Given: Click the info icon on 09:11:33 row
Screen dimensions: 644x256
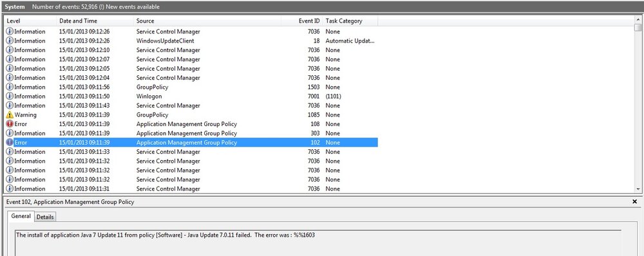Looking at the screenshot, I should 10,152.
